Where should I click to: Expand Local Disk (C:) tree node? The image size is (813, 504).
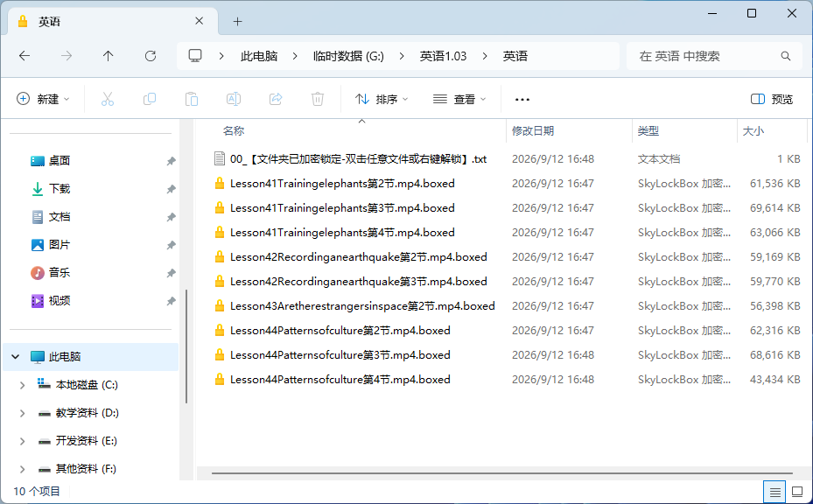click(22, 385)
